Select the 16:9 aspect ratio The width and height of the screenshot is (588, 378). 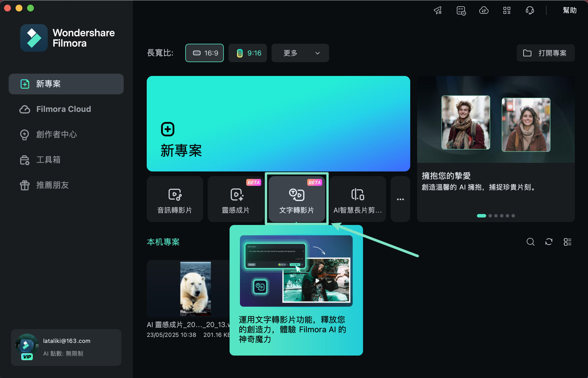click(x=205, y=53)
